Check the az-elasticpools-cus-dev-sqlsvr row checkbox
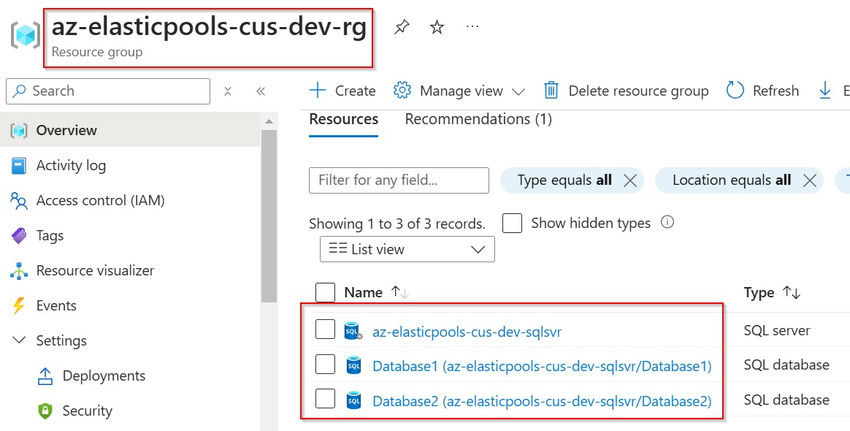 [x=325, y=330]
